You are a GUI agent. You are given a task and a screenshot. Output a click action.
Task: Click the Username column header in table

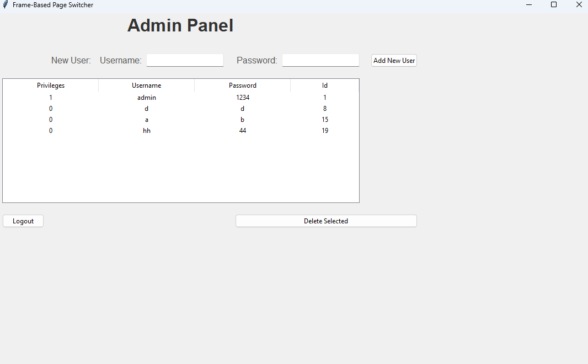tap(146, 85)
